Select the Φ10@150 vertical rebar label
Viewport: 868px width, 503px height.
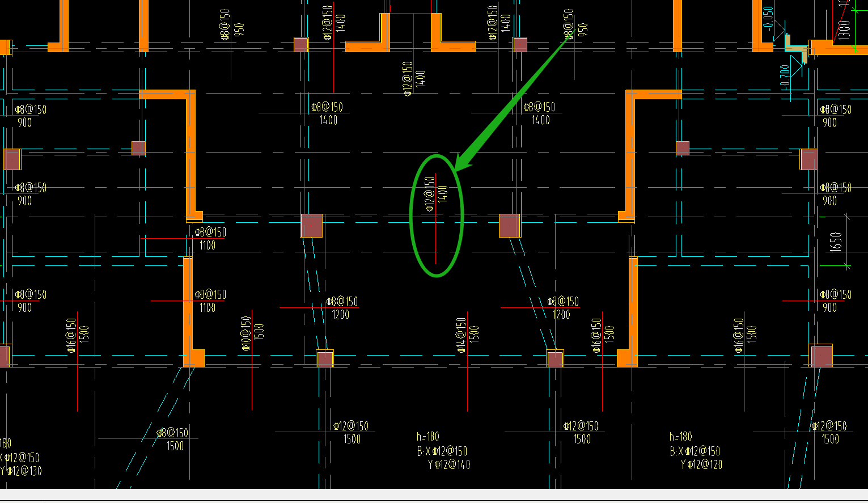pos(245,333)
